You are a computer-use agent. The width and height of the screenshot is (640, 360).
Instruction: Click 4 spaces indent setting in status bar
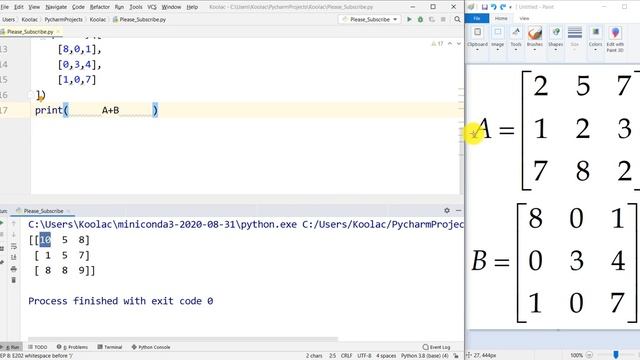click(x=386, y=356)
